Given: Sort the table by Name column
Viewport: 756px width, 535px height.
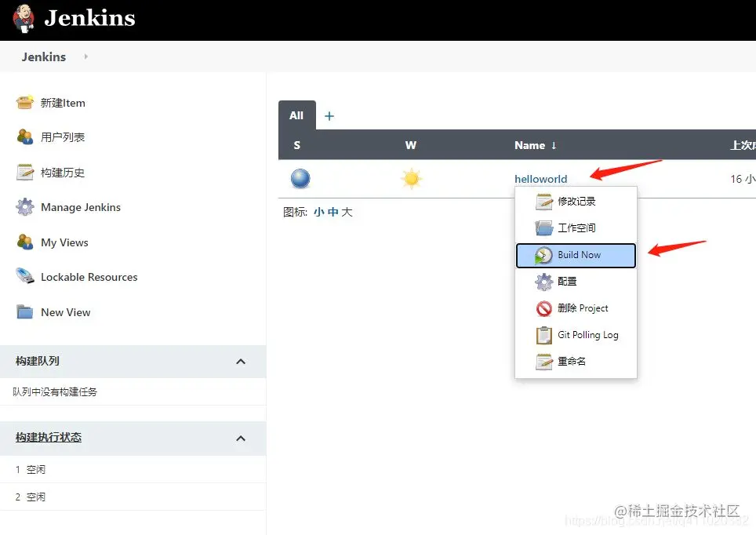Looking at the screenshot, I should pos(535,145).
